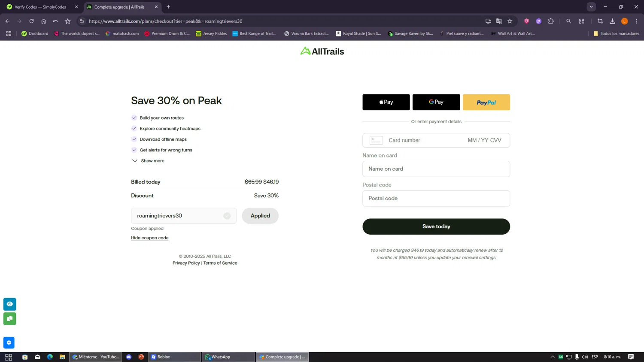Bookmark this page with the star

510,21
